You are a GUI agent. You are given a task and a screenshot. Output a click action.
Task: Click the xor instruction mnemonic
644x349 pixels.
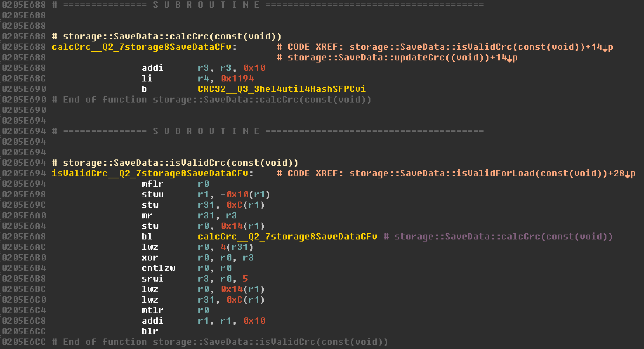click(x=150, y=258)
